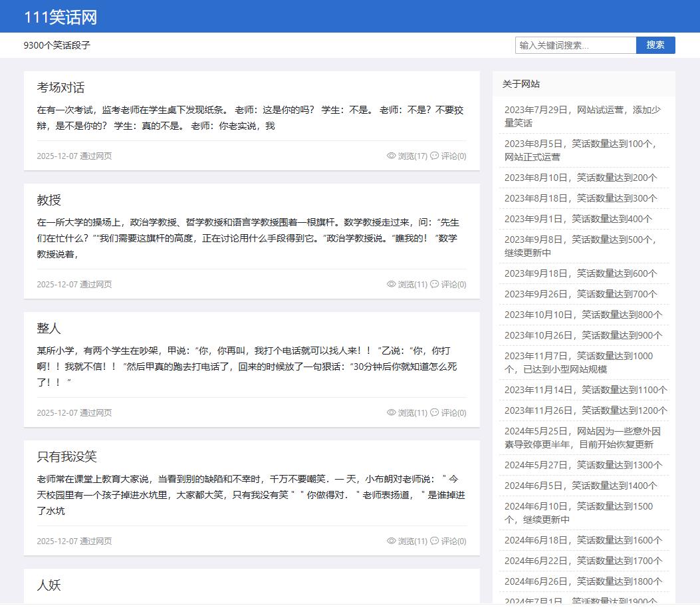Viewport: 700px width, 608px height.
Task: Open the 考场对话 joke title
Action: click(x=60, y=88)
